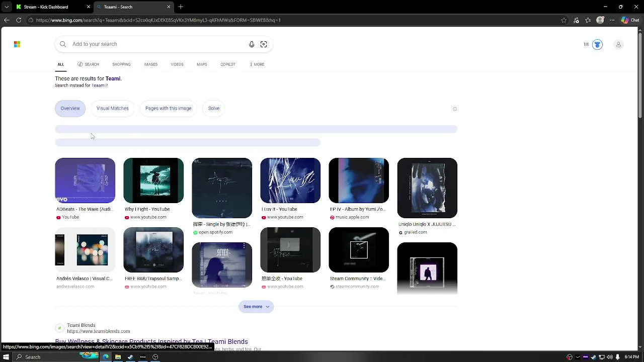This screenshot has height=362, width=644.
Task: Open the EP IV album thumbnail
Action: tap(359, 180)
